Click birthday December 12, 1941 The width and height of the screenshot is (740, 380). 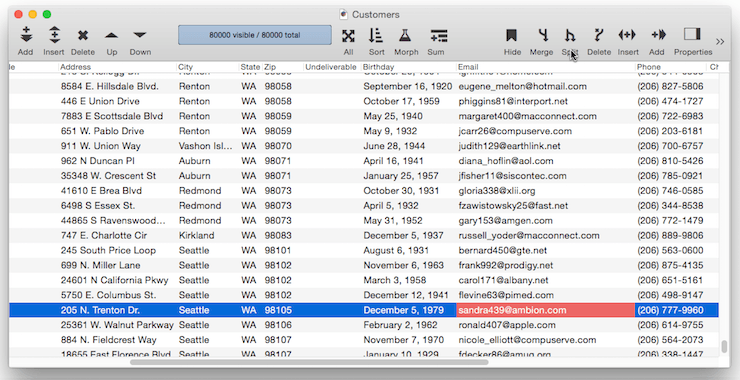point(406,295)
